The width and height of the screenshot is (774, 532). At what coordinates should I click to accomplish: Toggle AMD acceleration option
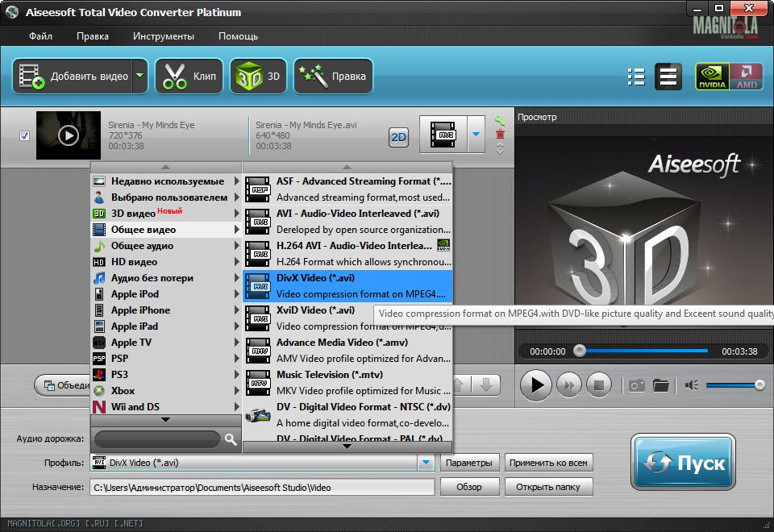746,77
